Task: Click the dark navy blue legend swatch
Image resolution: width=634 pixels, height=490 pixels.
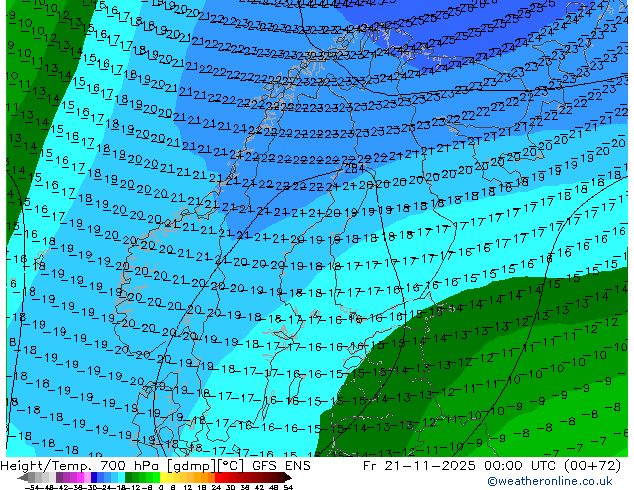Action: tap(94, 477)
